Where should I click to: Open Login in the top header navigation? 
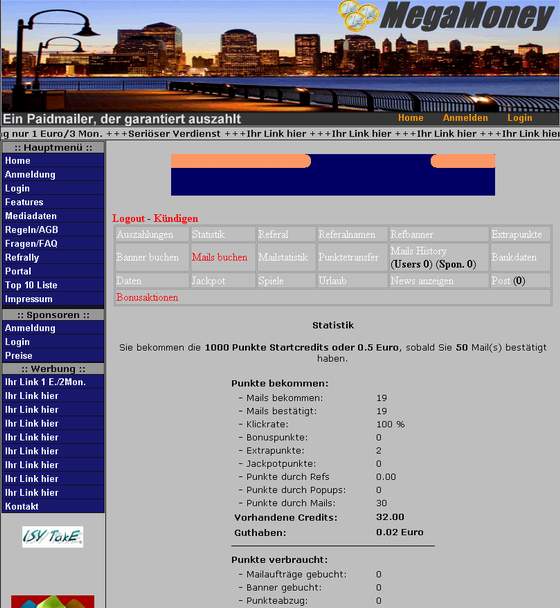pos(519,118)
